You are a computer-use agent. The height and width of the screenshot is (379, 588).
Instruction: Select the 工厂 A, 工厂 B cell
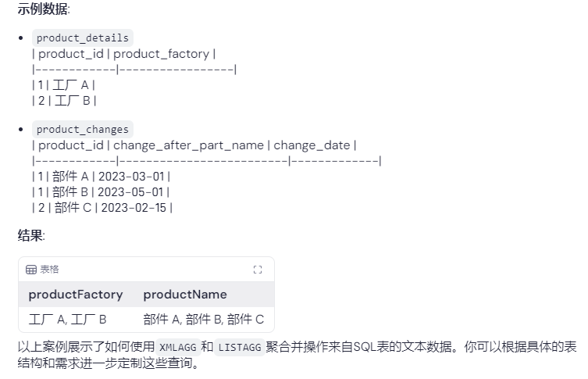(67, 320)
